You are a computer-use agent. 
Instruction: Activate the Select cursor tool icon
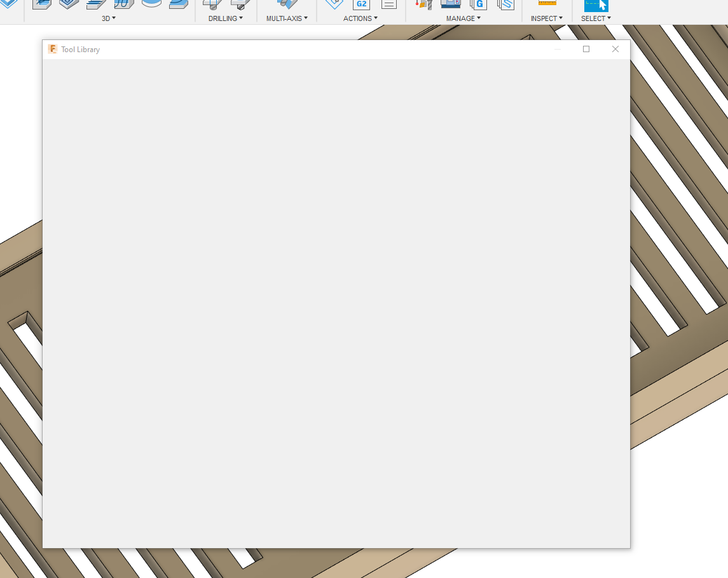596,5
